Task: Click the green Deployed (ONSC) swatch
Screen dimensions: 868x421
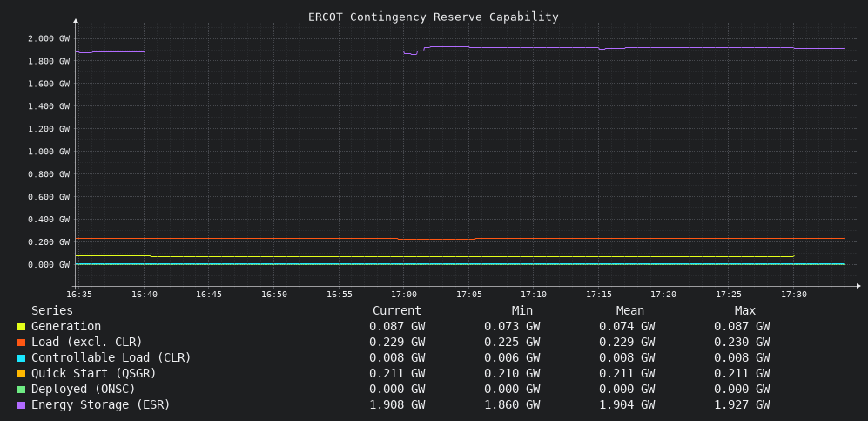Action: pos(21,390)
